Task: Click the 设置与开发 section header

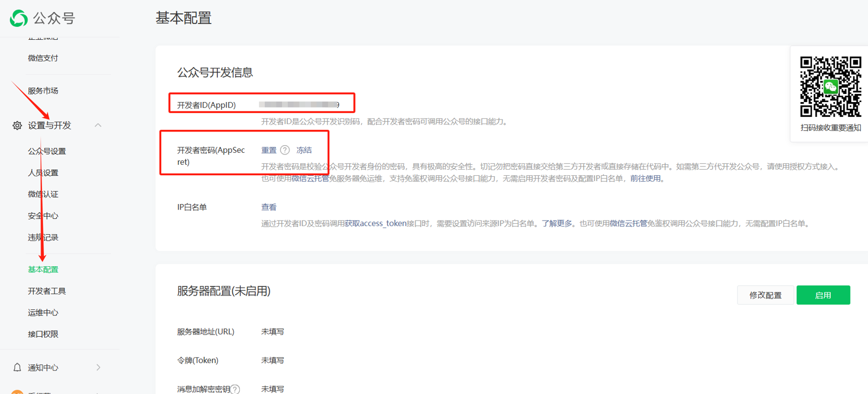Action: tap(50, 126)
